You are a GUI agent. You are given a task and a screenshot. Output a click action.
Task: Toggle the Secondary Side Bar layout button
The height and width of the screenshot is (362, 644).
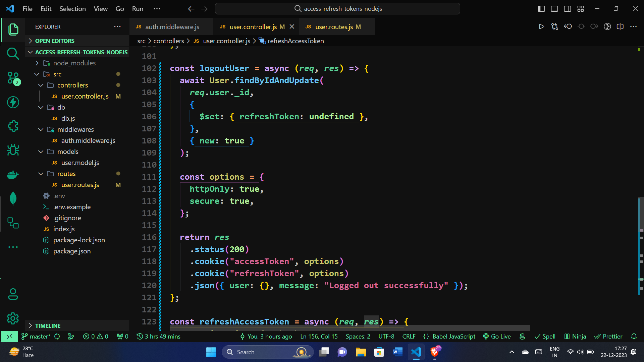pyautogui.click(x=567, y=9)
